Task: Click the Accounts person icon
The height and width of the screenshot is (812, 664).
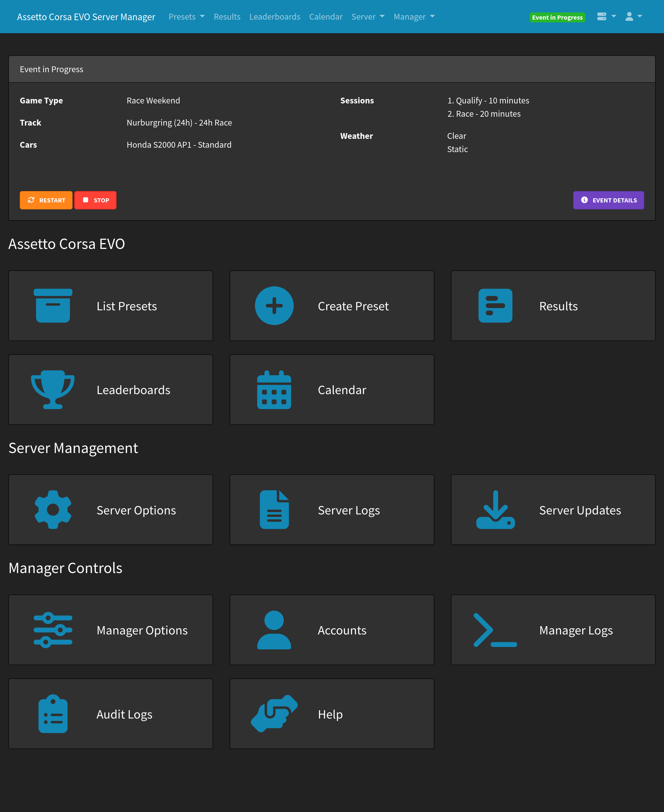Action: point(274,630)
